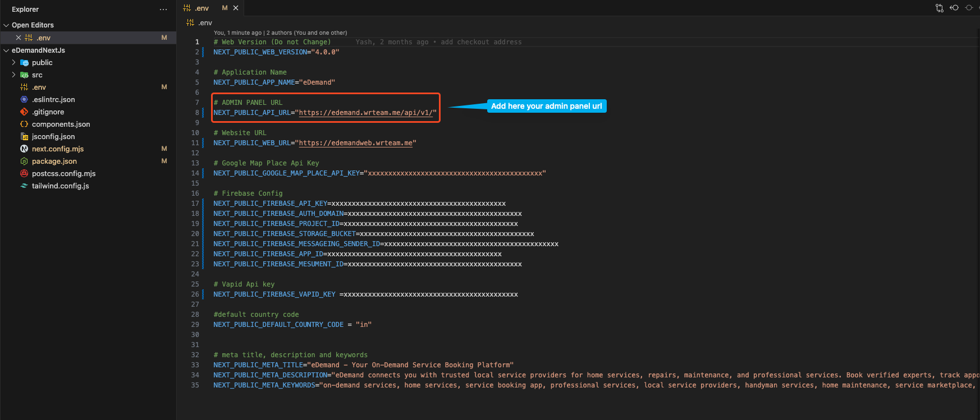Click the Tailwind icon of tailwind.config.js
This screenshot has height=420, width=980.
click(24, 186)
